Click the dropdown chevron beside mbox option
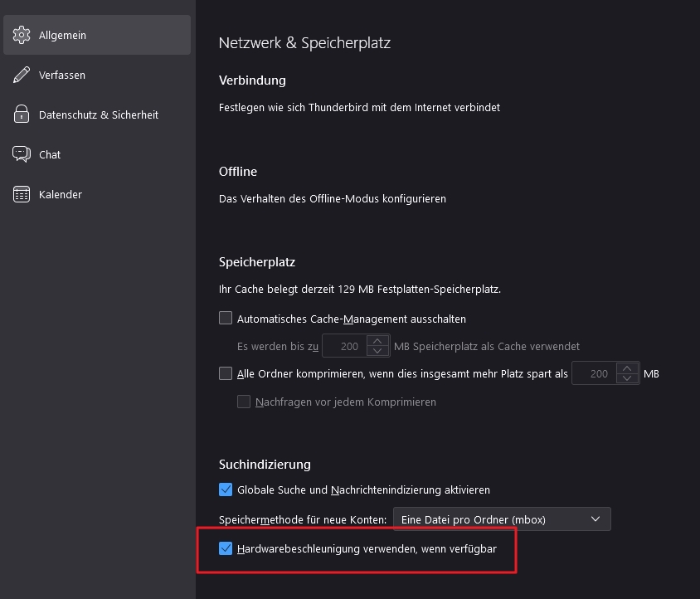 [x=595, y=519]
